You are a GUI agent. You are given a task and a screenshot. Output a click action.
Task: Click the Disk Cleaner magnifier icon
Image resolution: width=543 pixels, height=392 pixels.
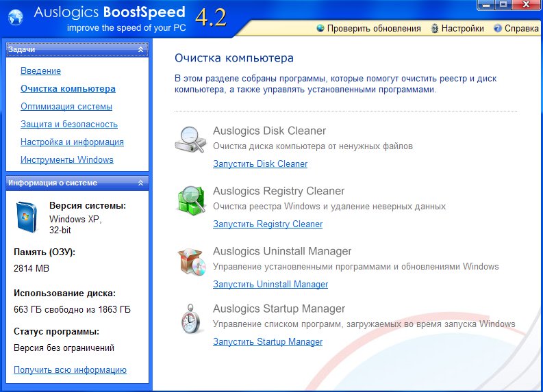(190, 140)
